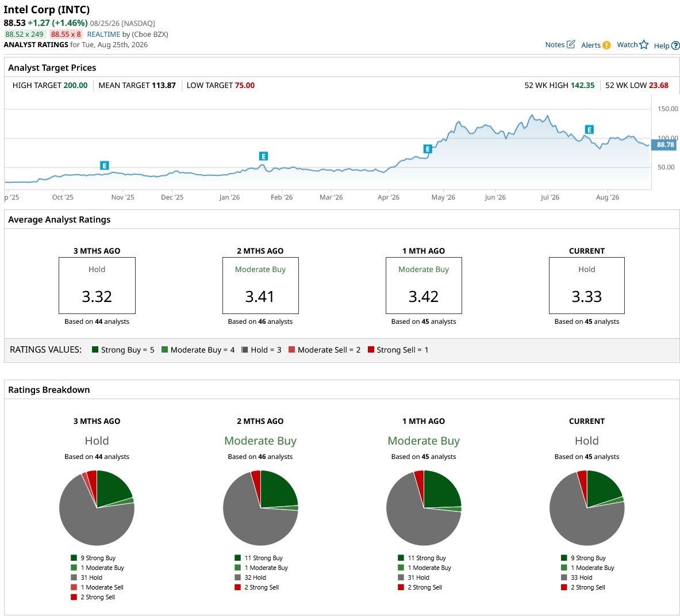Click the earnings E marker near Feb '26
This screenshot has height=616, width=680.
click(x=263, y=156)
